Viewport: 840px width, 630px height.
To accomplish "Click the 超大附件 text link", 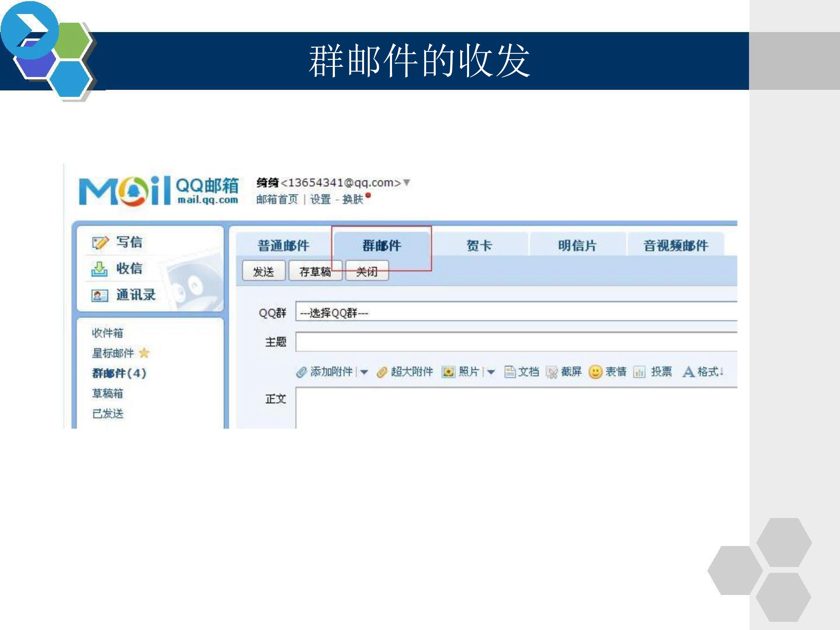I will click(412, 371).
